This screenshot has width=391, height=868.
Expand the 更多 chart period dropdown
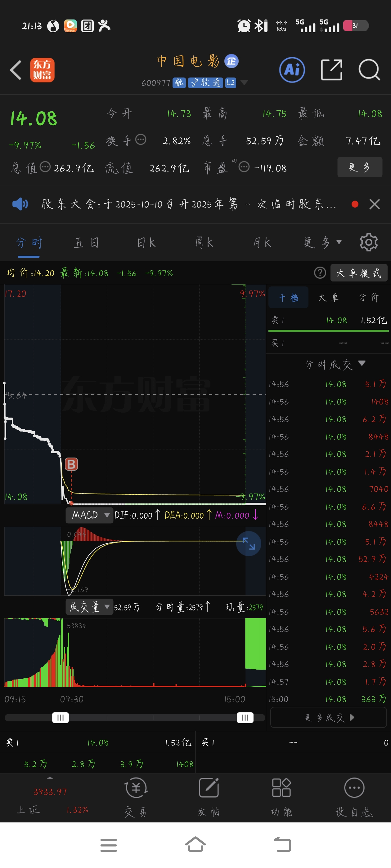click(322, 243)
